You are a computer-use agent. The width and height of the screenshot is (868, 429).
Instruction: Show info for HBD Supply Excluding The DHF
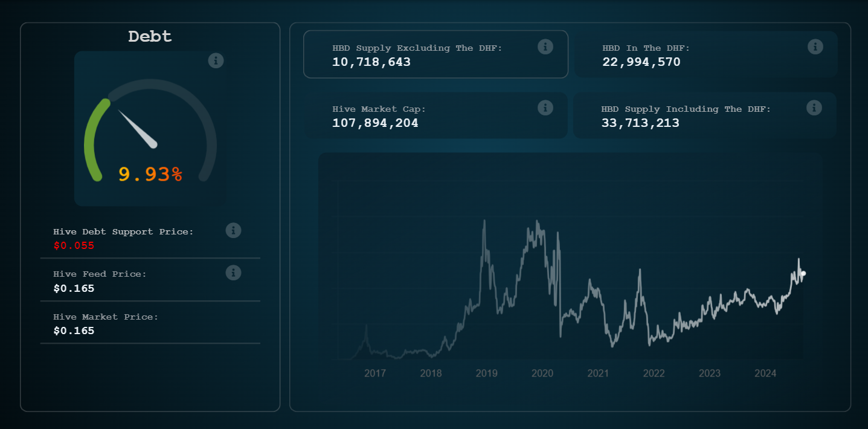point(545,47)
